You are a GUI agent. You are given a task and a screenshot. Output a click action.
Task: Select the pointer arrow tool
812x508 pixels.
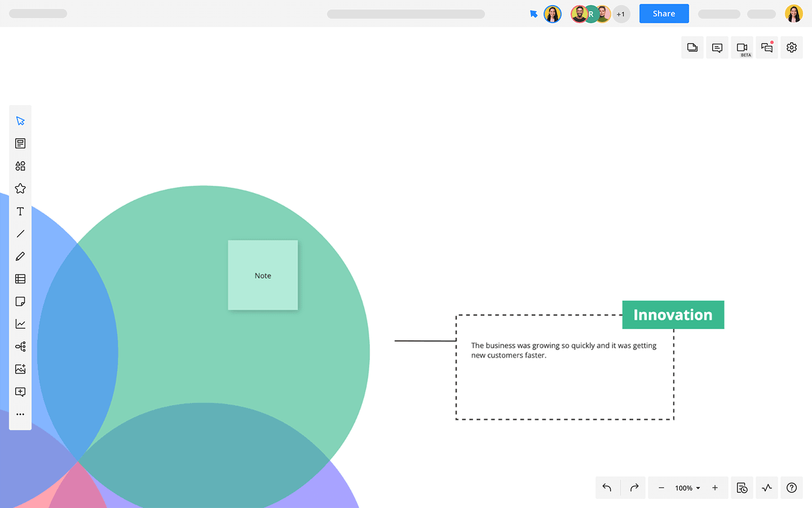(x=20, y=121)
